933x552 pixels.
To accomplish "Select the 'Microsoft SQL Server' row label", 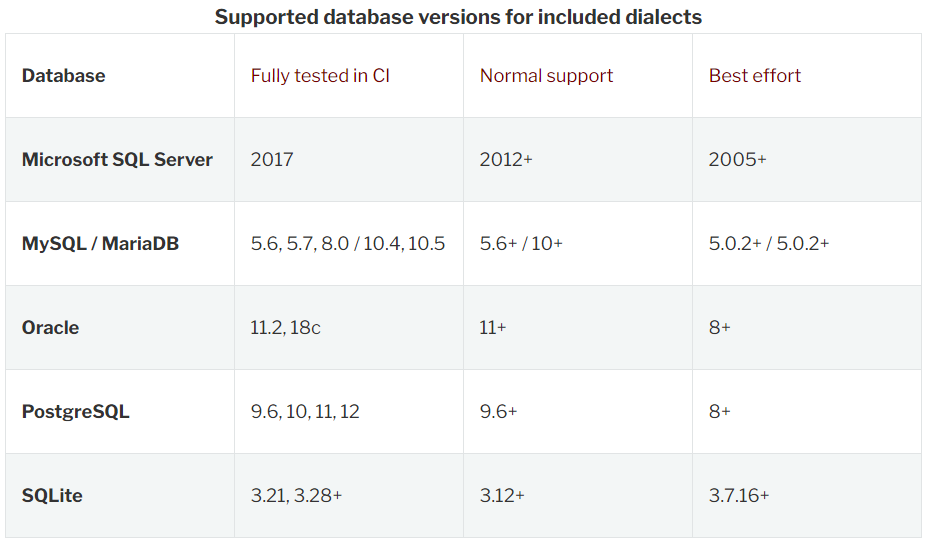I will [x=117, y=160].
